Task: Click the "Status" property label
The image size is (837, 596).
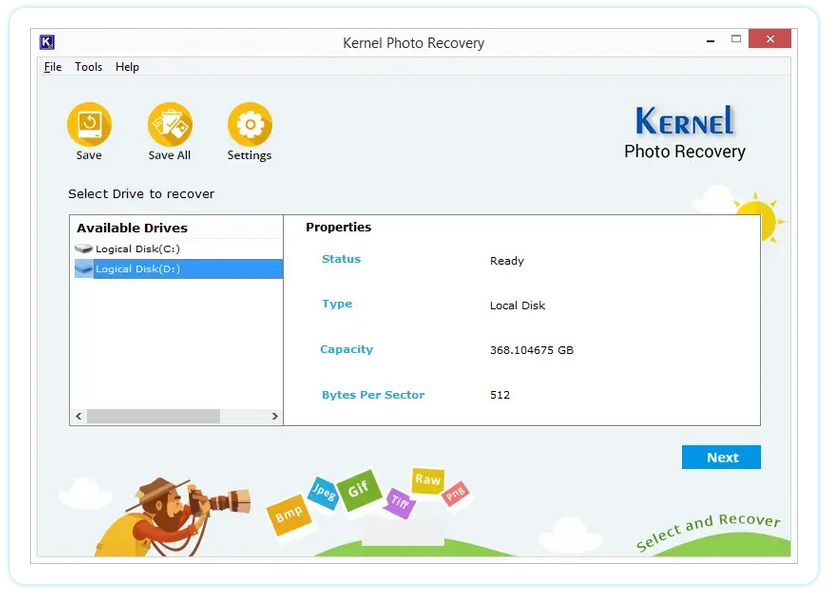Action: [341, 259]
